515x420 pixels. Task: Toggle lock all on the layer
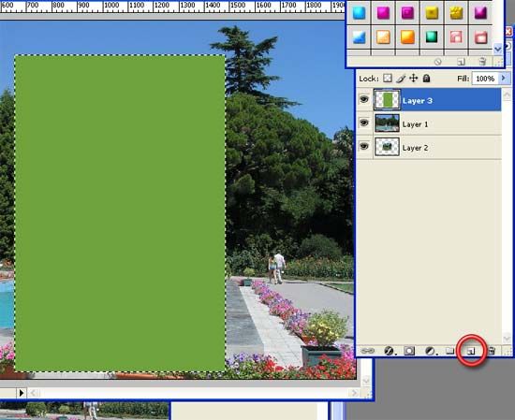(x=426, y=78)
